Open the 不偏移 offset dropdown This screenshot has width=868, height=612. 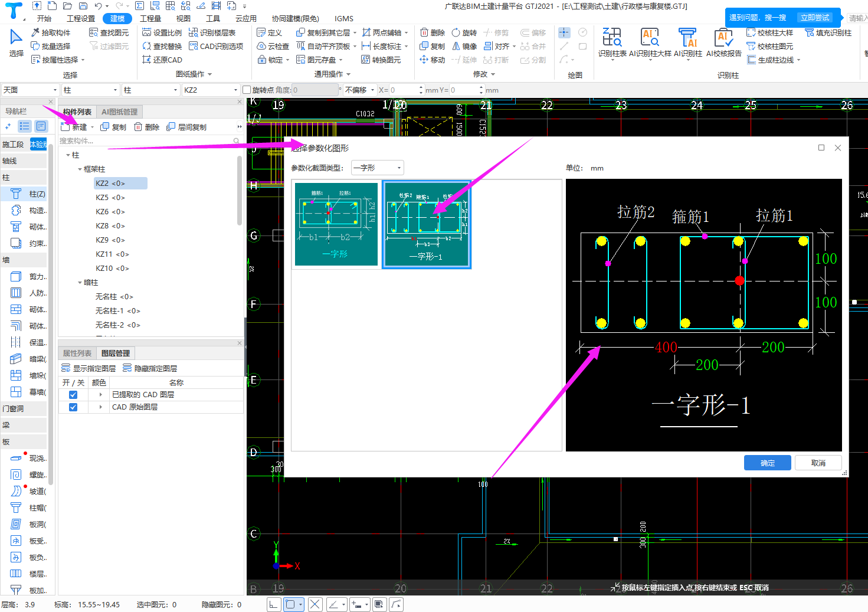(x=359, y=90)
